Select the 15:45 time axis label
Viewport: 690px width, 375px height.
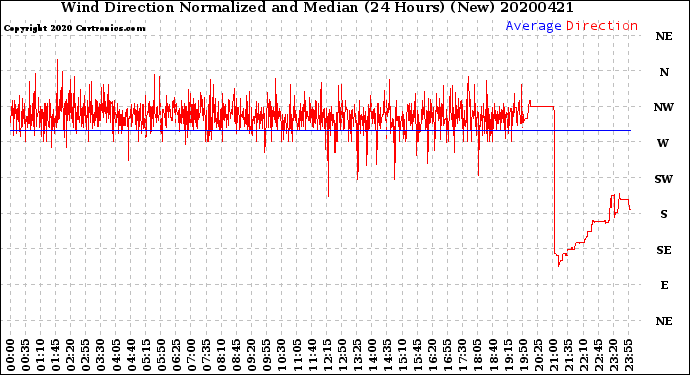click(418, 355)
